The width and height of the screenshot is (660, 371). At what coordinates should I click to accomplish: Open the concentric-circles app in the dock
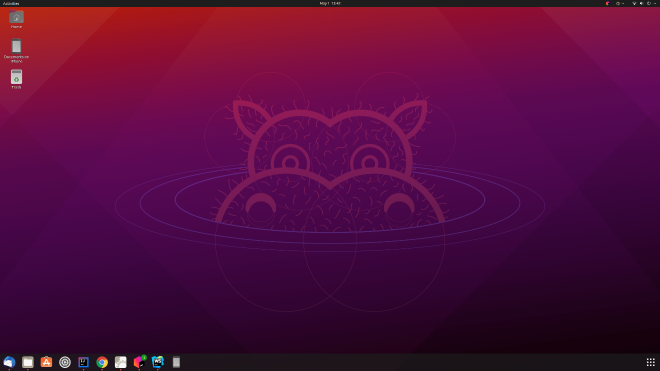click(x=65, y=362)
